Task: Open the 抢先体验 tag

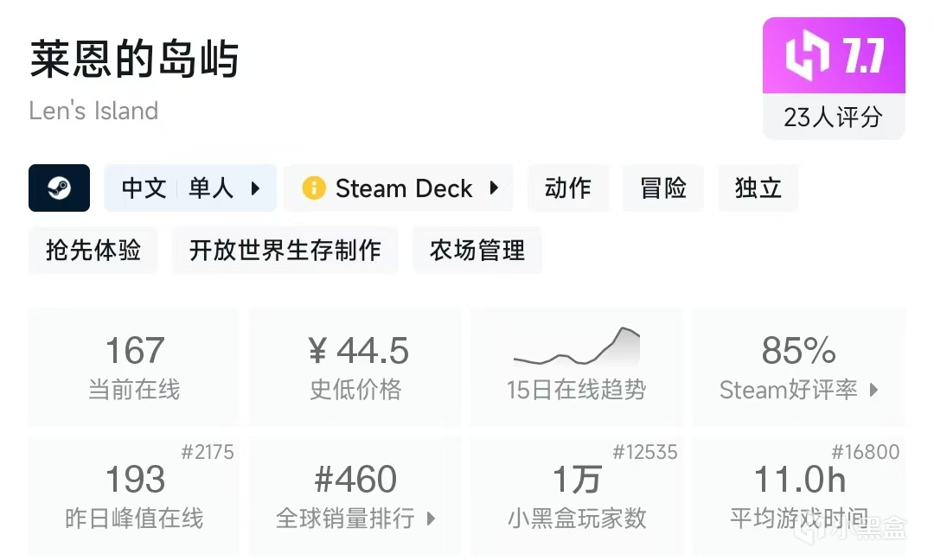Action: click(x=93, y=251)
